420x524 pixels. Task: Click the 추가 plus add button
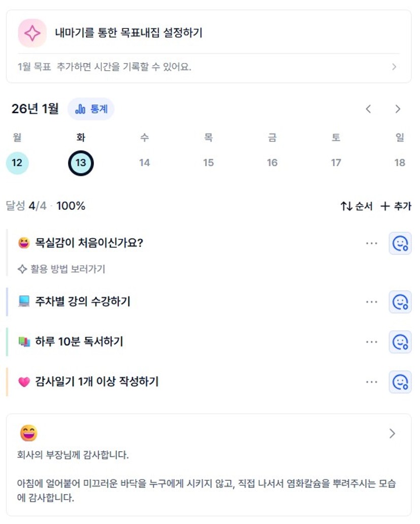(396, 206)
